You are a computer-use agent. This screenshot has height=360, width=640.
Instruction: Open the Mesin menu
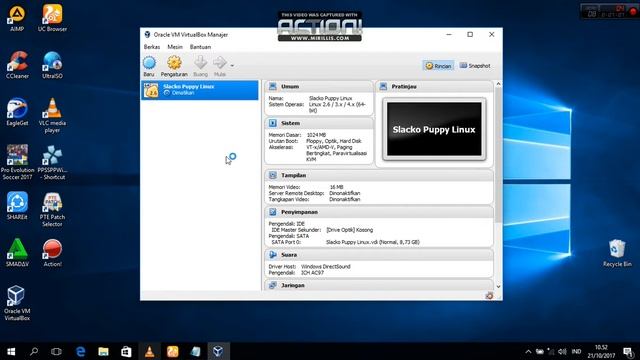click(x=175, y=47)
